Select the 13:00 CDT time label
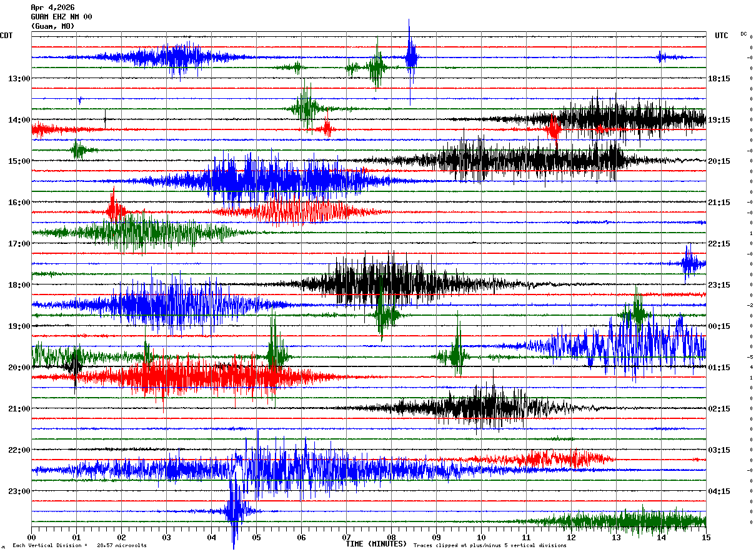Viewport: 756px width, 554px height. [19, 79]
